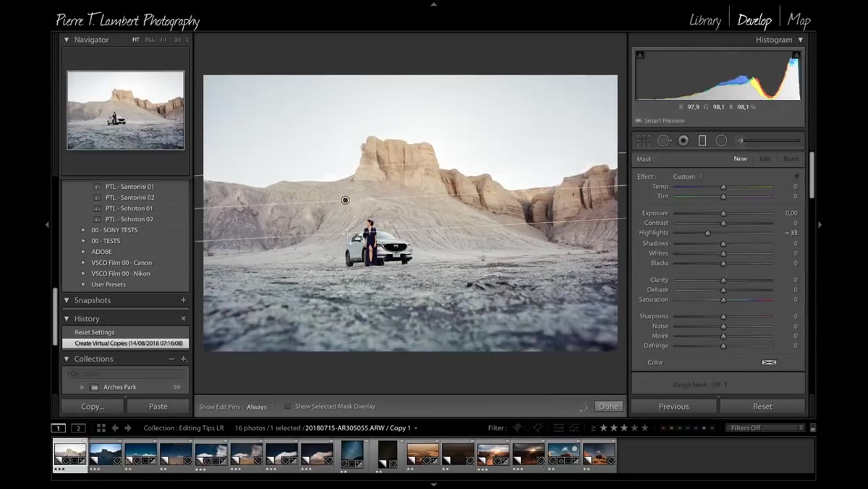
Task: Click the Reset button
Action: 762,407
